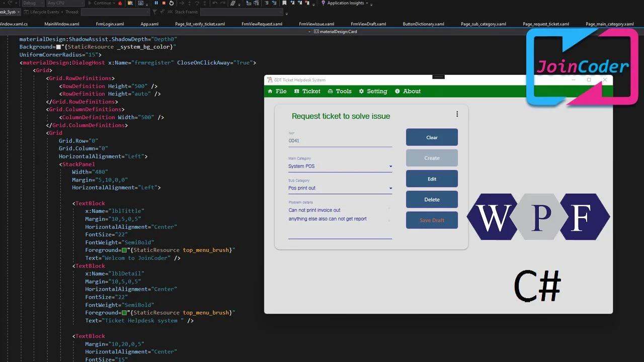
Task: Click the Undo icon in the toolbar
Action: 214,3
